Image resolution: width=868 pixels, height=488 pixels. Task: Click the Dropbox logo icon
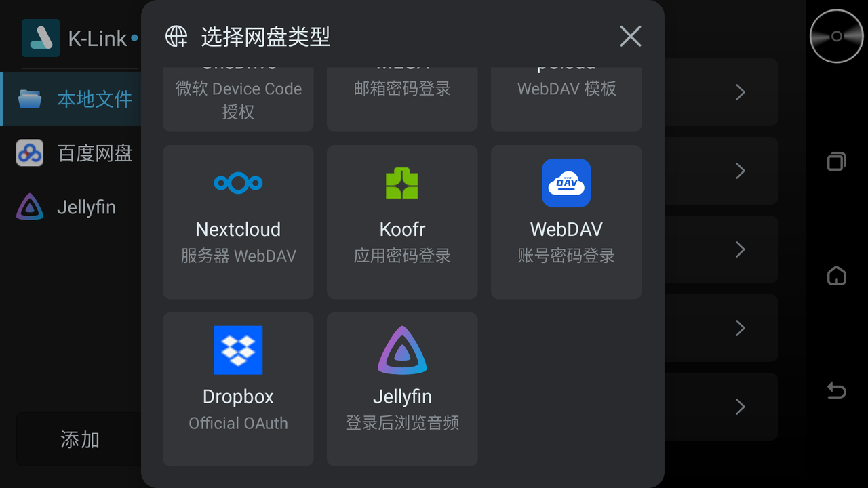pos(238,350)
